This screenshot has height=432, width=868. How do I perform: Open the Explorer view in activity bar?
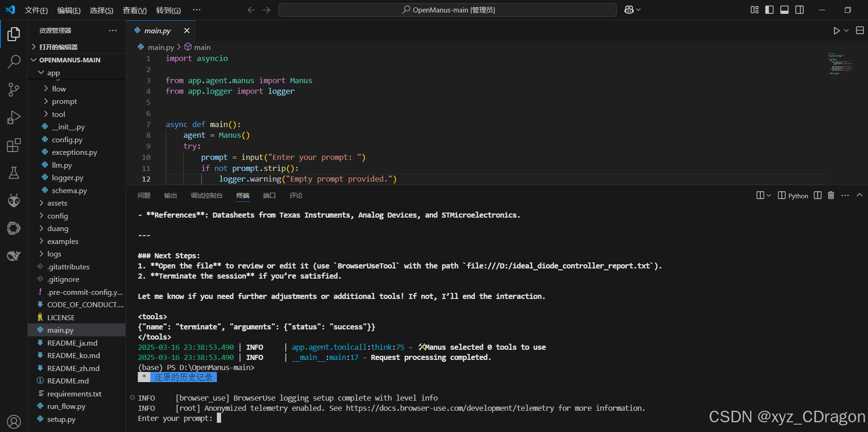point(14,34)
